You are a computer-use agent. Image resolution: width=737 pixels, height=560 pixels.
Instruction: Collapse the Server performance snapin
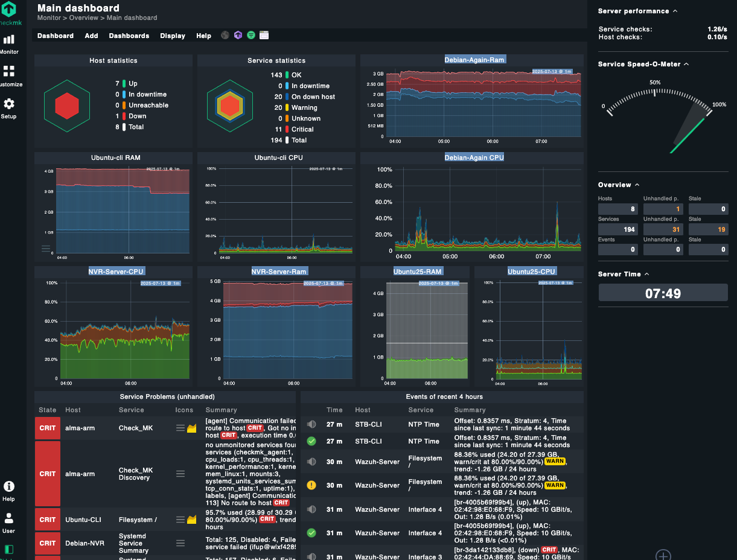675,11
